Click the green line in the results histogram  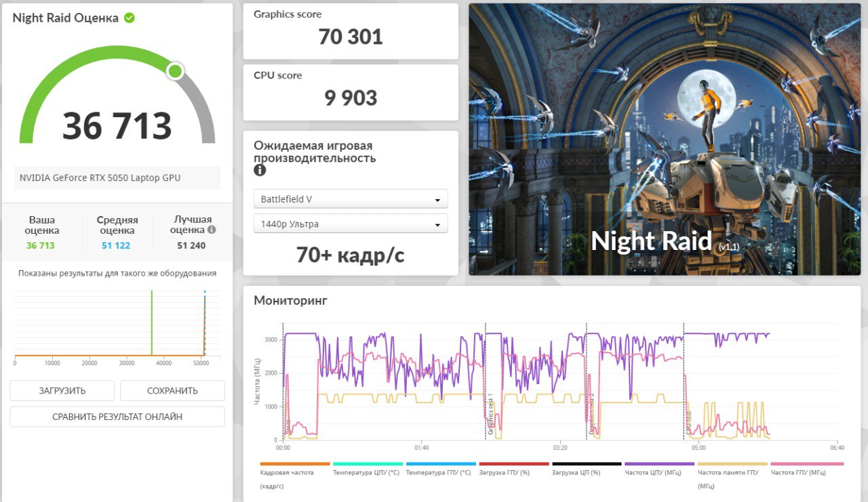(152, 322)
